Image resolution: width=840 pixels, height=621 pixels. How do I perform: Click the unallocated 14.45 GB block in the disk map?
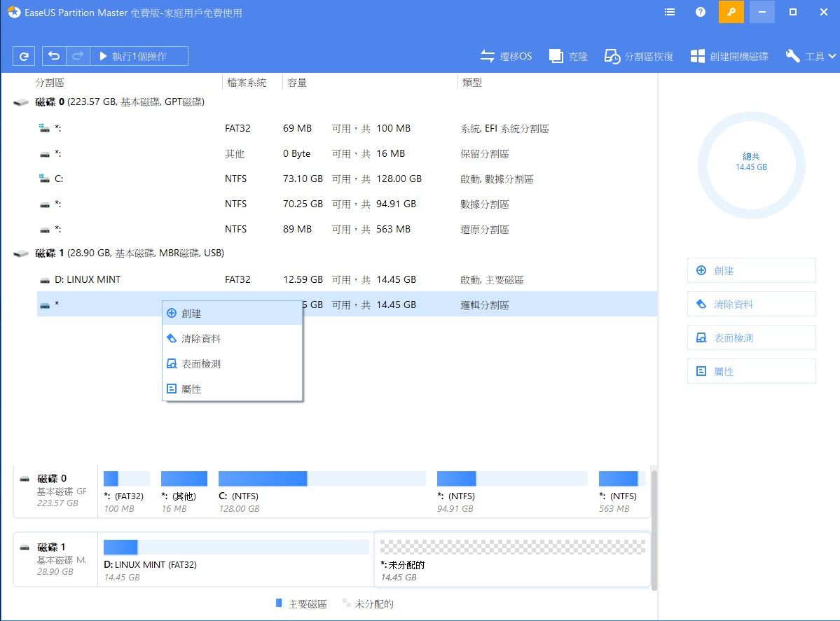tap(512, 559)
